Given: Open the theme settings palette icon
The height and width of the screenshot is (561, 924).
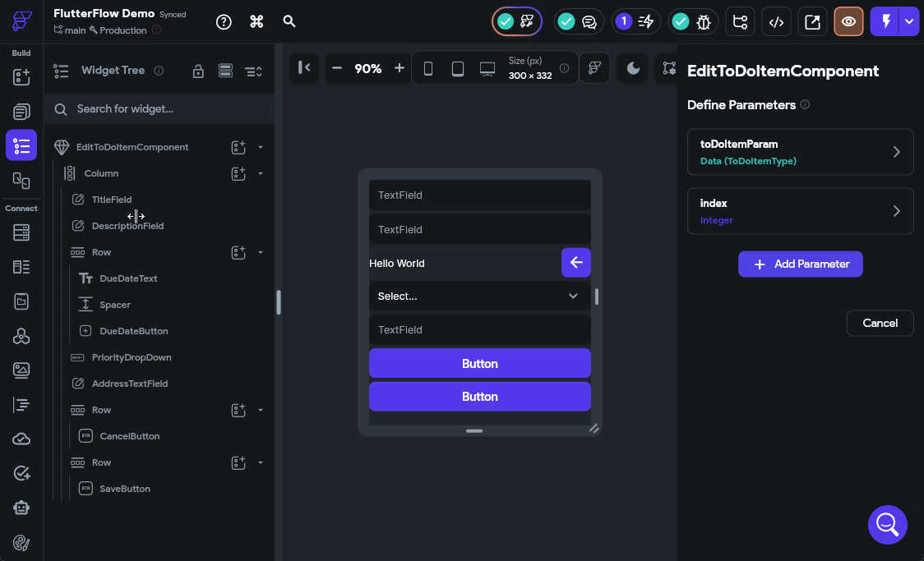Looking at the screenshot, I should point(21,542).
